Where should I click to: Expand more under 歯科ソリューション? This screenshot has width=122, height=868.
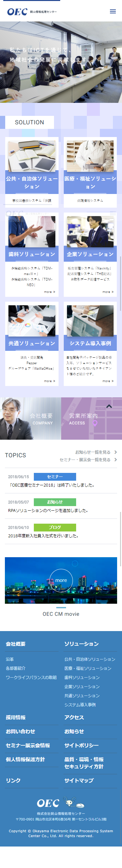(49, 292)
